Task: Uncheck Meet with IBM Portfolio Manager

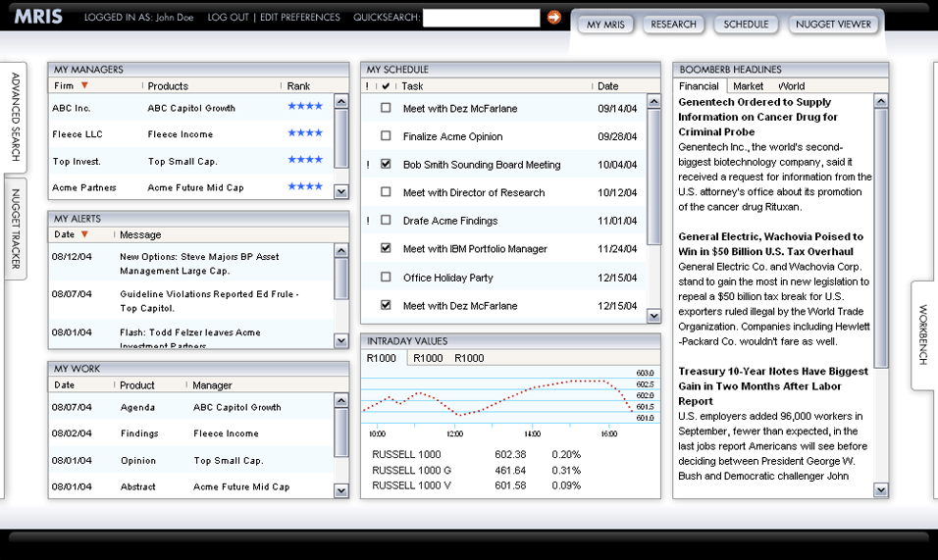Action: pos(386,247)
